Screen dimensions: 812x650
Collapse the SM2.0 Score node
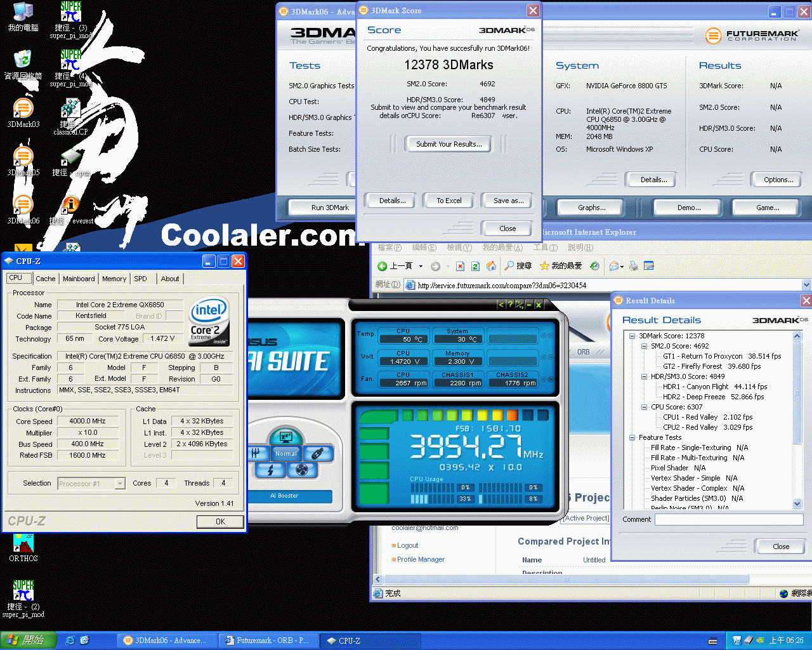pos(644,346)
